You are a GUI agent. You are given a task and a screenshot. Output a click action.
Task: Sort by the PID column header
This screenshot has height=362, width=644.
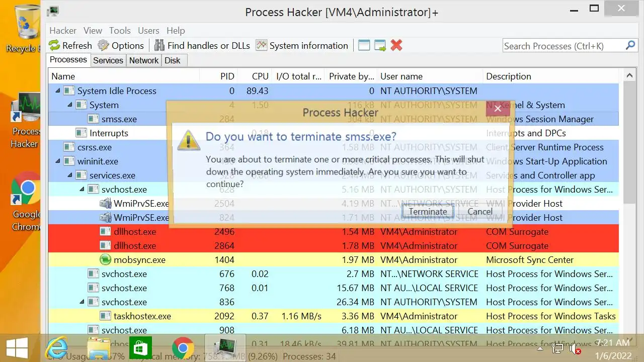(219, 76)
